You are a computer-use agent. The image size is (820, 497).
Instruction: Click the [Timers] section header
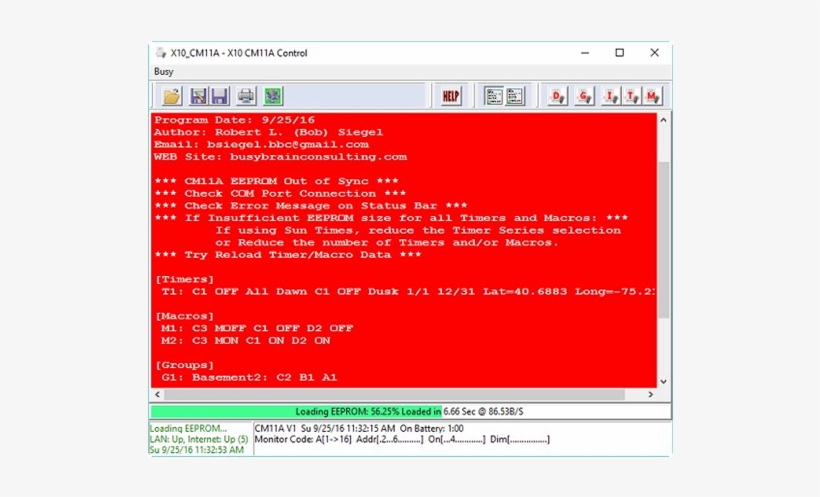pos(185,279)
